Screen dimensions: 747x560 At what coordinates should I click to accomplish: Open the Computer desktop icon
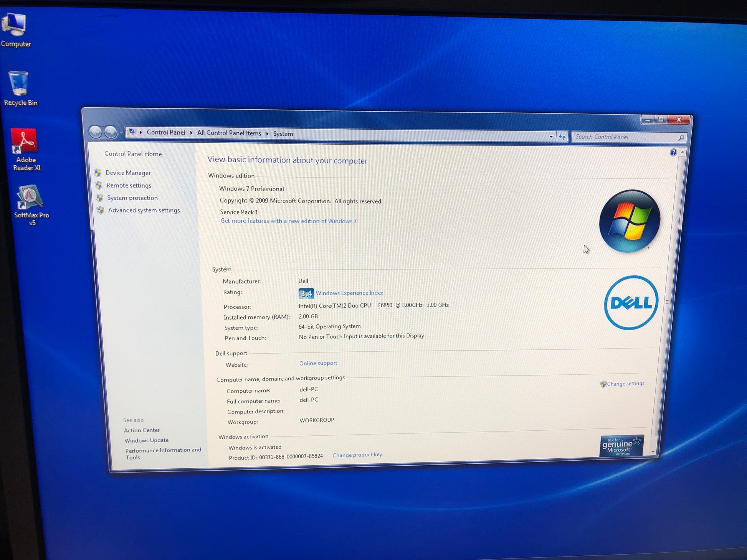[15, 30]
